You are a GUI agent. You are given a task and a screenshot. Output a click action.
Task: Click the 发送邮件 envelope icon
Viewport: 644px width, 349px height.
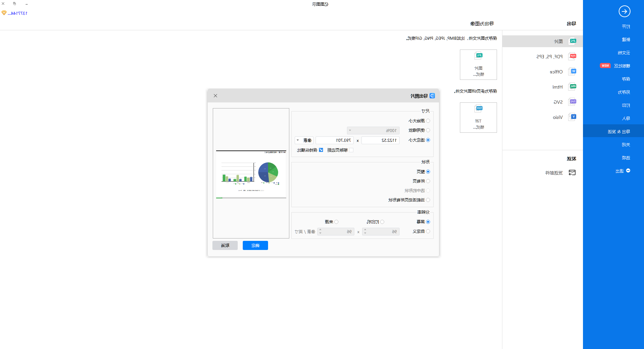pyautogui.click(x=572, y=172)
